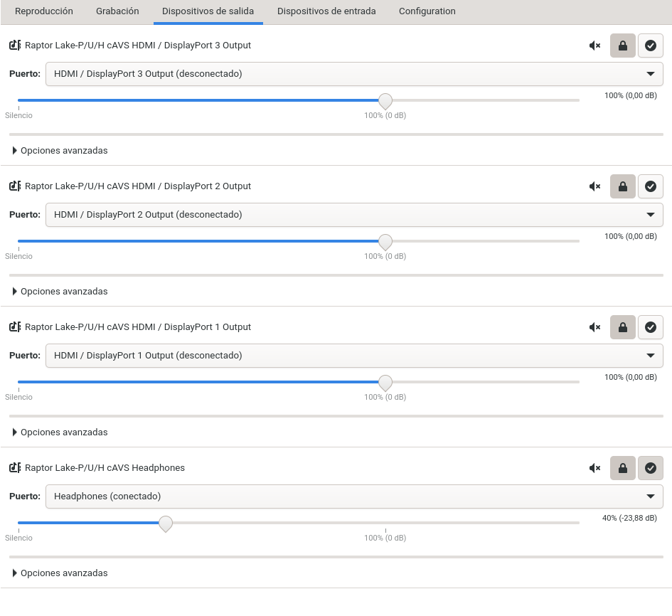Image resolution: width=672 pixels, height=616 pixels.
Task: Expand Opciones avanzadas for Headphones
Action: click(60, 573)
